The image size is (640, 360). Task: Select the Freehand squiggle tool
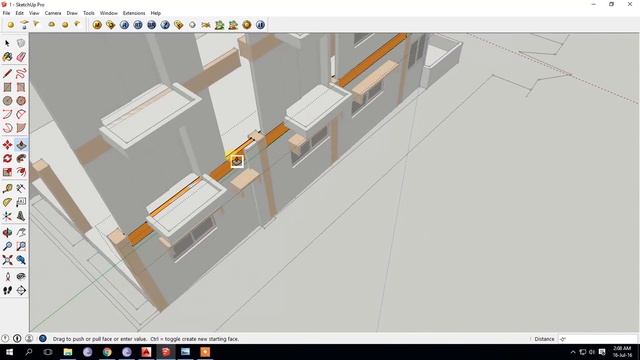(21, 73)
